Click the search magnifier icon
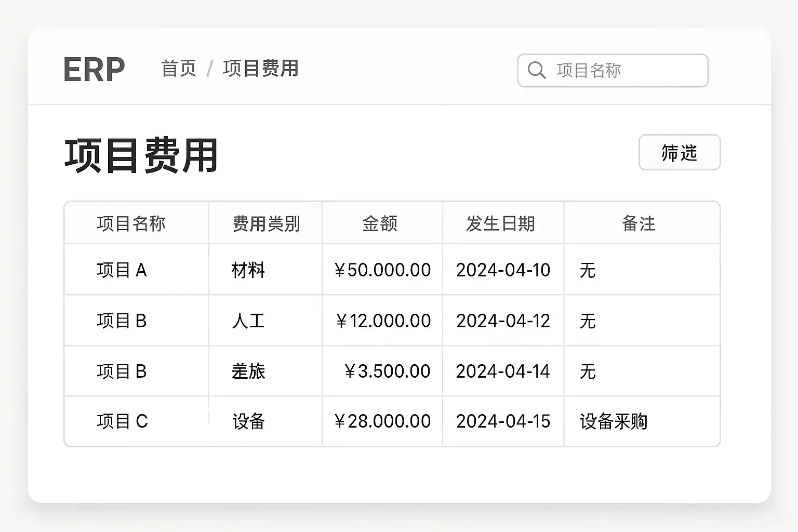 (536, 70)
